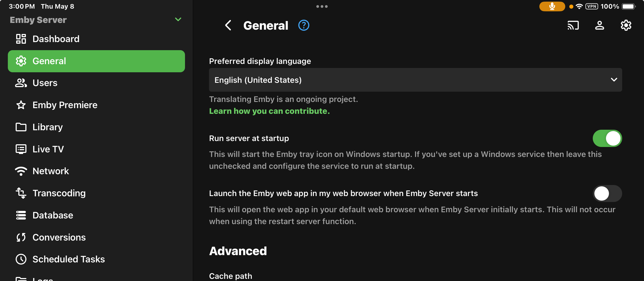
Task: Select Library in the sidebar
Action: point(47,127)
